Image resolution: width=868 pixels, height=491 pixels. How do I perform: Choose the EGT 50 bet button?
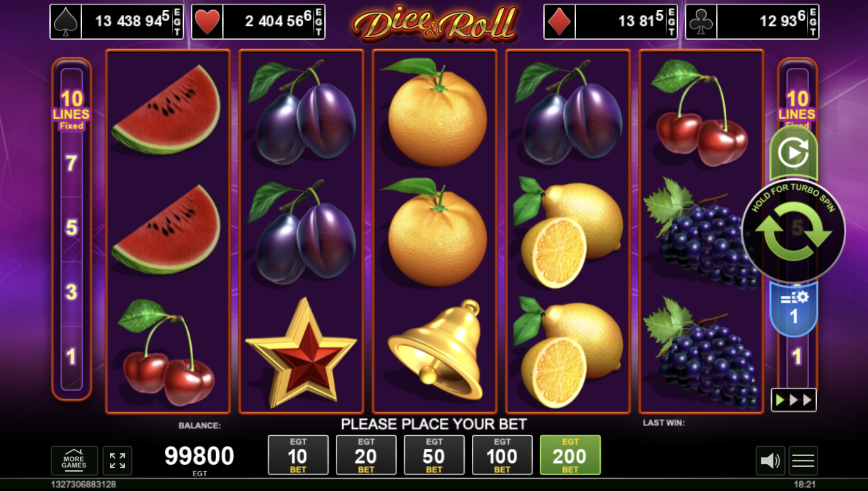pos(434,455)
